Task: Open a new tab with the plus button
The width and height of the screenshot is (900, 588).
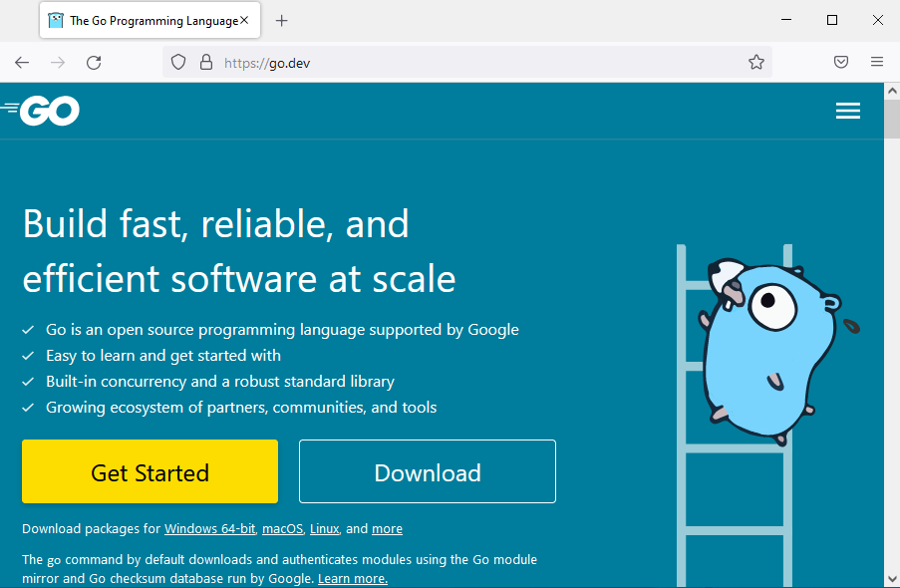Action: click(x=281, y=21)
